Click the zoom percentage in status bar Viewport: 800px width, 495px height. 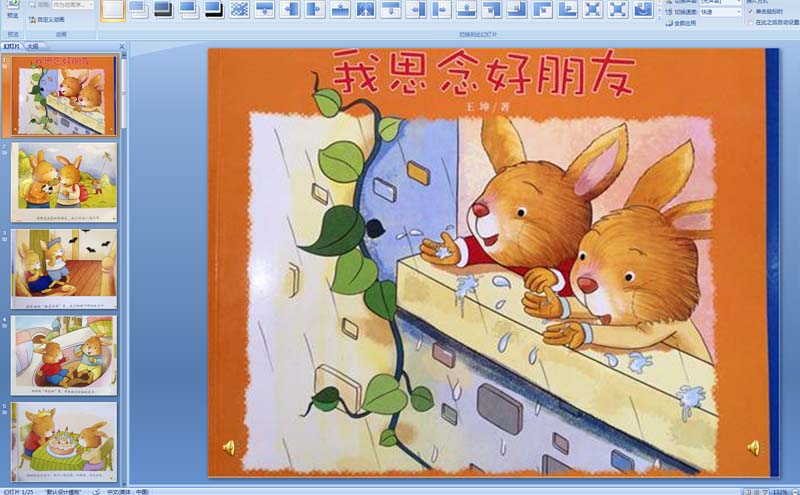780,492
